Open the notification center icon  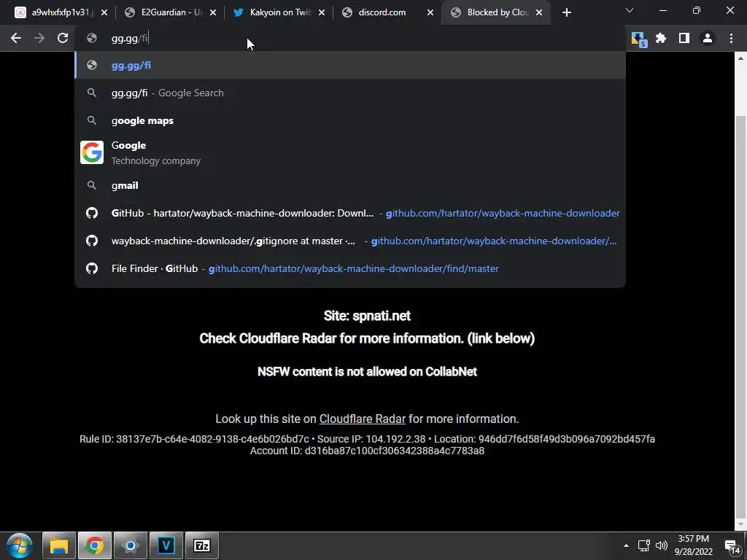(732, 547)
